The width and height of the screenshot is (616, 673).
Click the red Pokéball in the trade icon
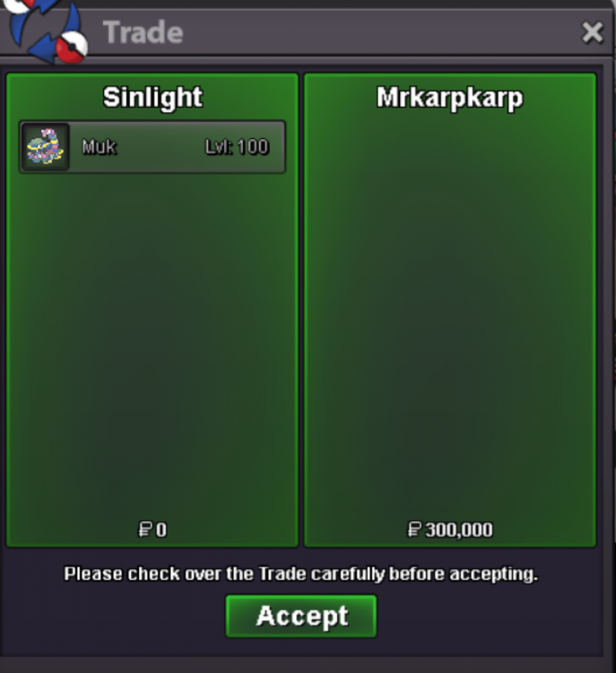click(x=72, y=48)
